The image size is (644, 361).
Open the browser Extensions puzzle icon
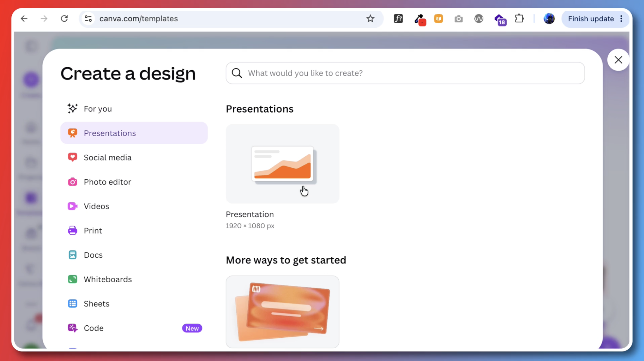point(519,18)
